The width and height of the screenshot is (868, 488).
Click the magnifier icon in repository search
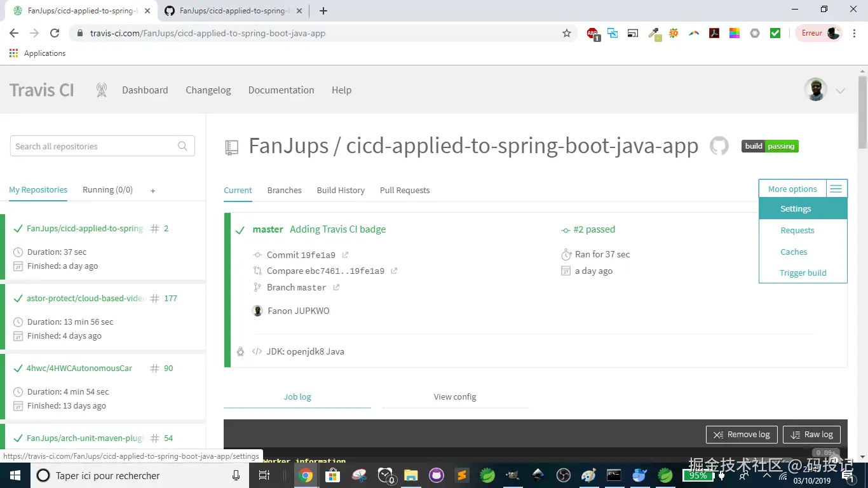click(x=182, y=146)
